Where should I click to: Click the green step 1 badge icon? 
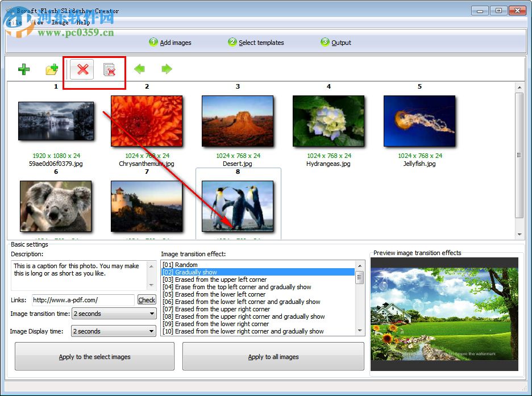click(x=152, y=41)
